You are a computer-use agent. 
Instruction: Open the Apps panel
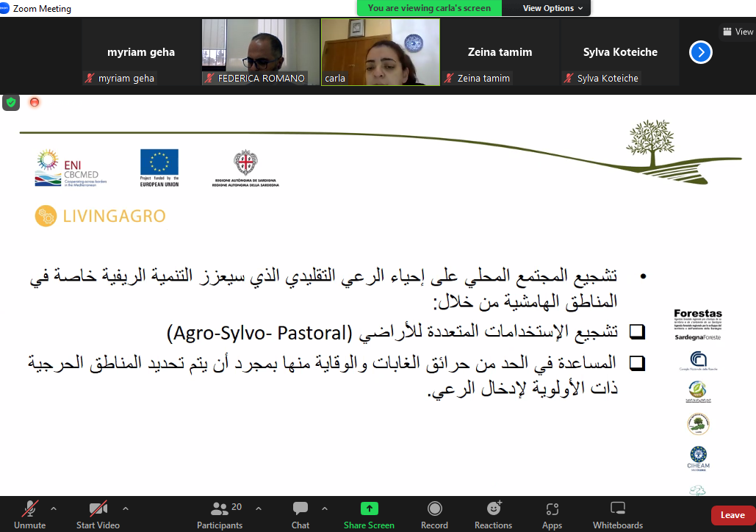(x=552, y=508)
